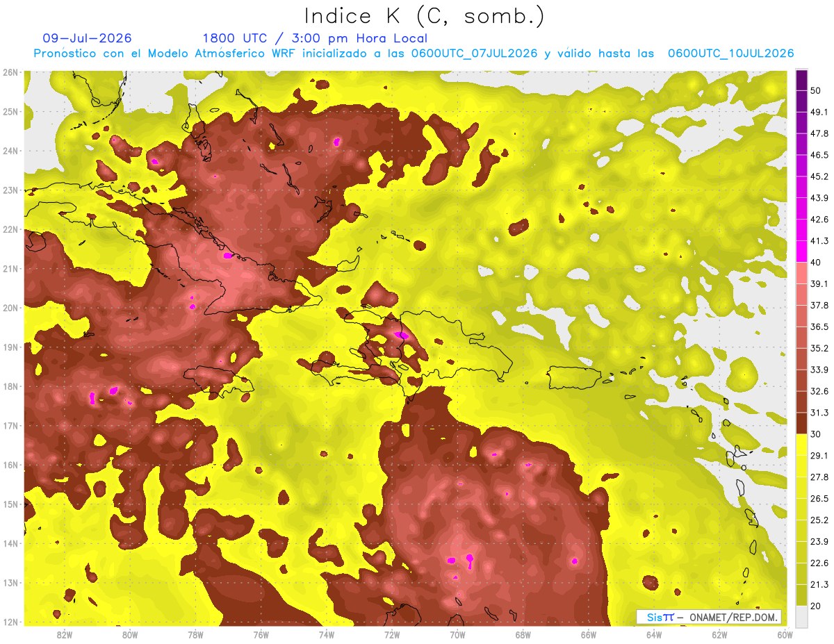Click the 13N latitude axis label
Viewport: 834px width, 644px height.
click(10, 583)
